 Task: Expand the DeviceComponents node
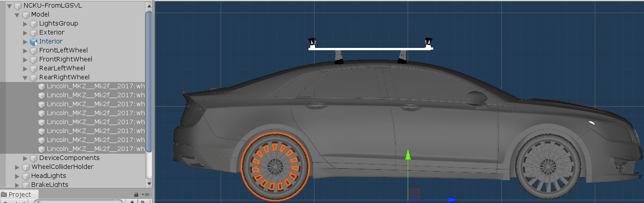tap(26, 158)
